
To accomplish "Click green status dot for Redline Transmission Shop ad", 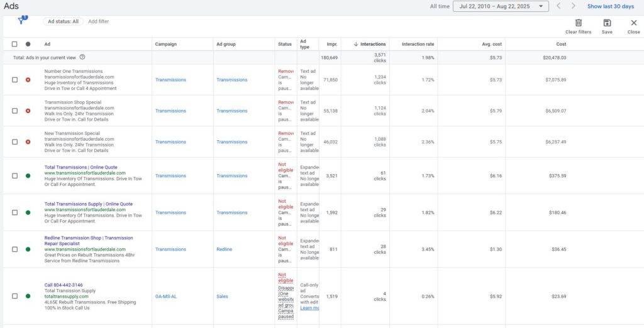I will point(28,249).
